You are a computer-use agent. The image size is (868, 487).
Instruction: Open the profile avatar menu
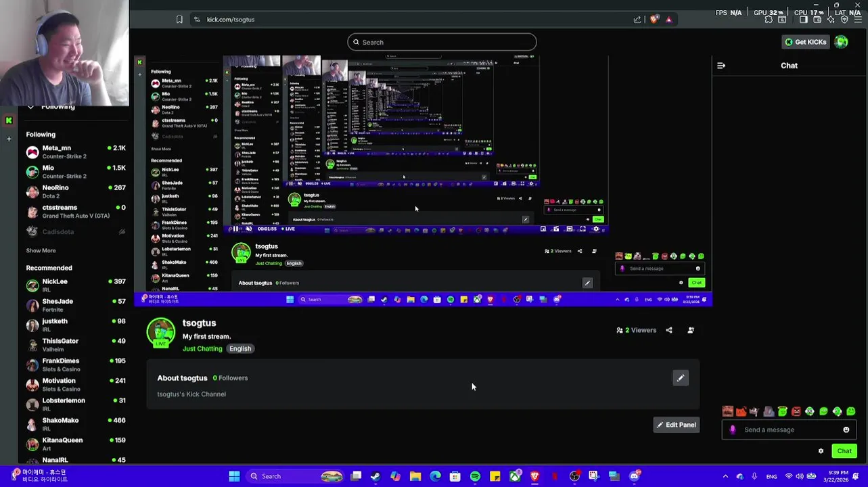(x=841, y=42)
